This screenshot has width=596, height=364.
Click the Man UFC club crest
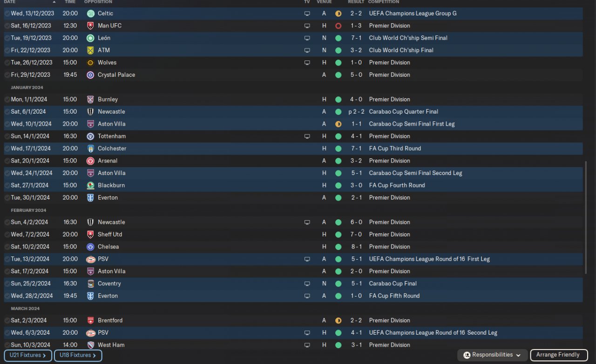click(90, 26)
